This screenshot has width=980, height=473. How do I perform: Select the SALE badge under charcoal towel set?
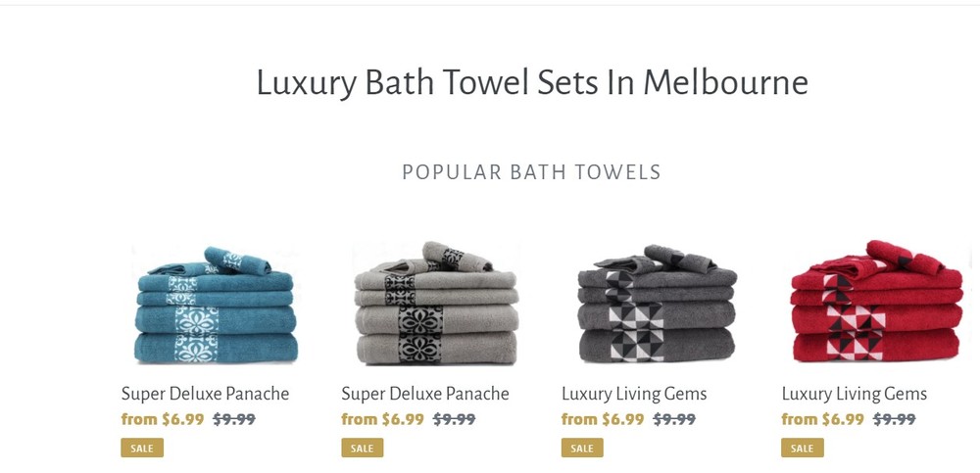click(x=582, y=448)
